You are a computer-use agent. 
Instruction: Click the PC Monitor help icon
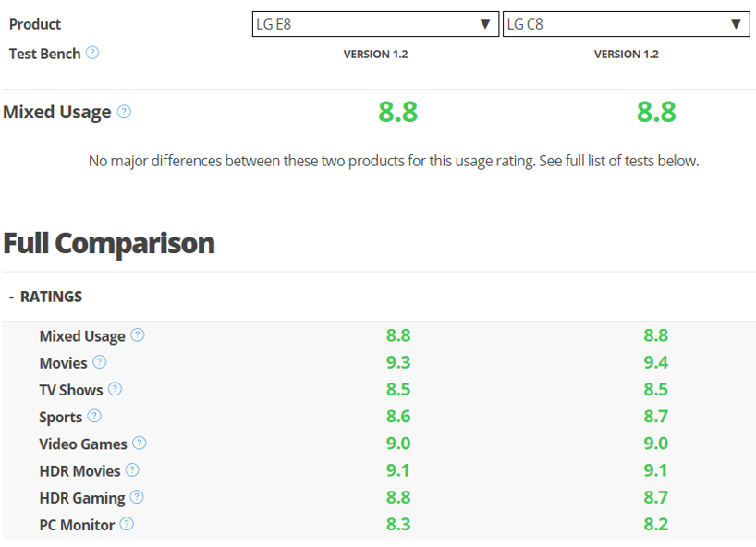(x=127, y=524)
